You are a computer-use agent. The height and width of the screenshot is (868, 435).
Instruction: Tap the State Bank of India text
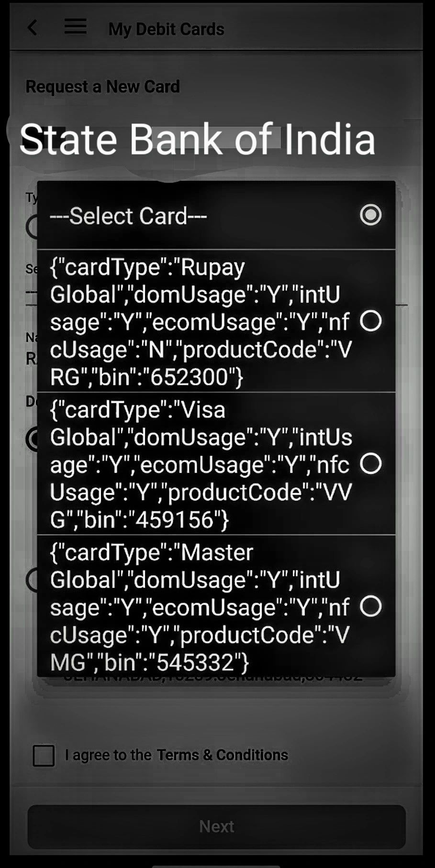point(197,139)
